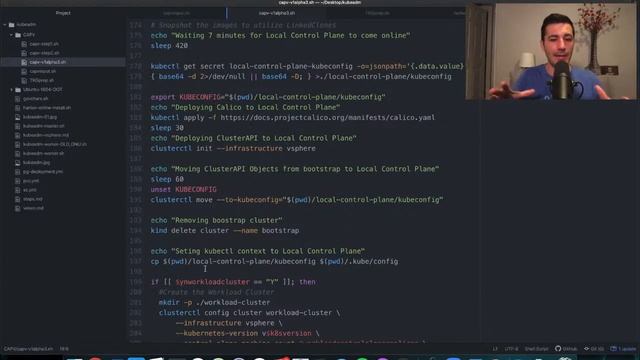Click file icon beside capv-v1alpha3.sh in tree
The width and height of the screenshot is (640, 360).
click(x=24, y=62)
